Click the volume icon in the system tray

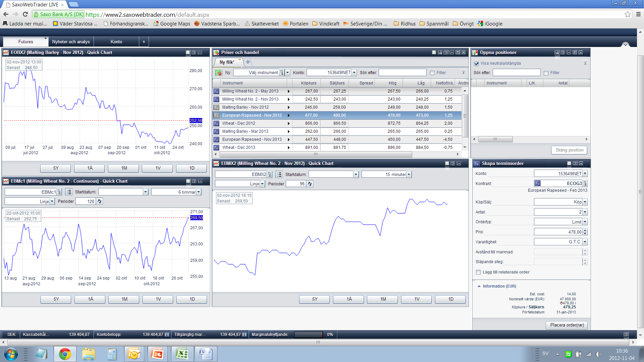click(x=599, y=354)
